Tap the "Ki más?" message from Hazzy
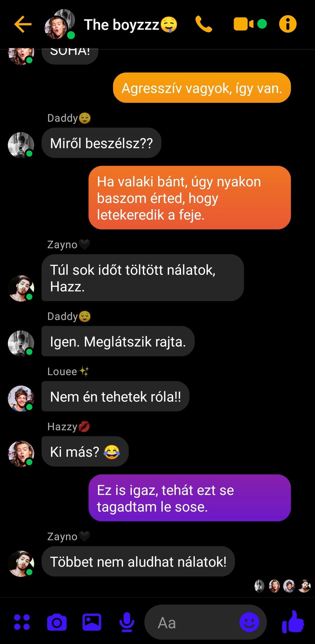 click(85, 451)
